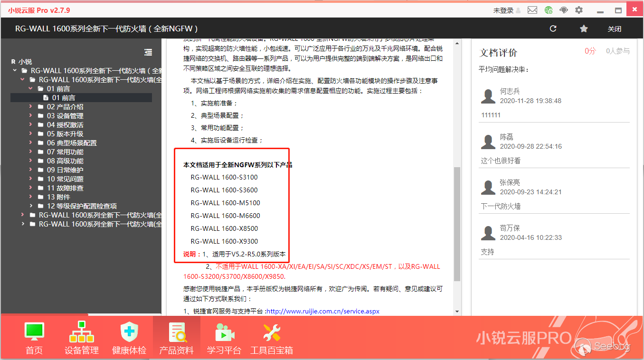Expand the 02 产品介绍 folder arrow

pos(31,107)
